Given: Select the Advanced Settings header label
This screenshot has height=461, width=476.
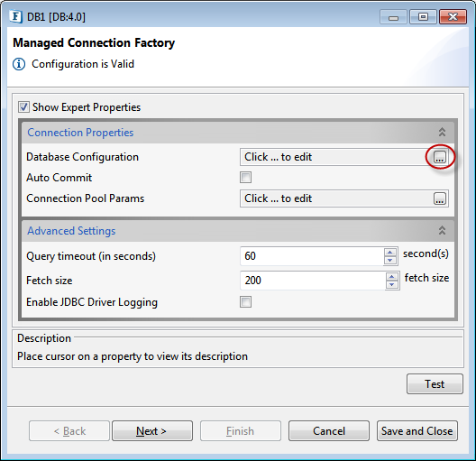Looking at the screenshot, I should pyautogui.click(x=71, y=231).
